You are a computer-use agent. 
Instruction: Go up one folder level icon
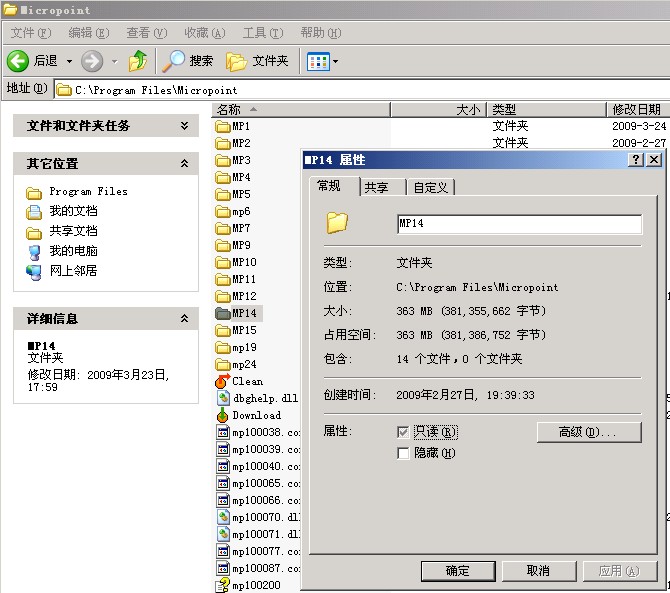click(138, 61)
